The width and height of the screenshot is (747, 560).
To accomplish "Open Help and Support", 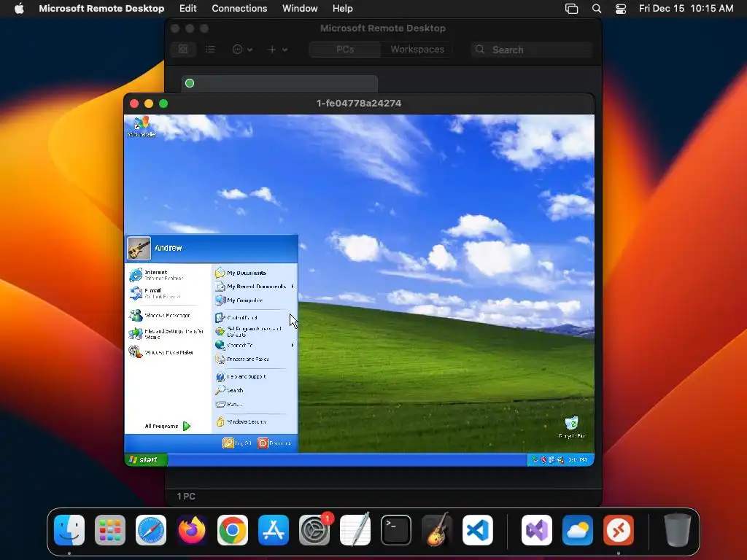I will pyautogui.click(x=241, y=377).
